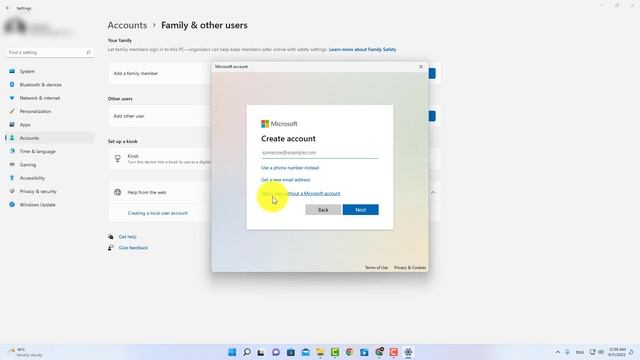This screenshot has width=640, height=360.
Task: Open the taskbar clock and date
Action: [617, 352]
